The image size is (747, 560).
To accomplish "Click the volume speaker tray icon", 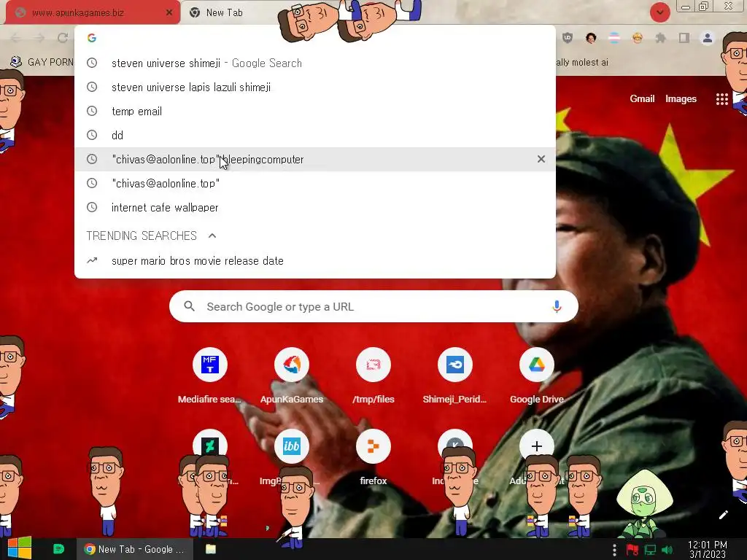I will pyautogui.click(x=667, y=550).
